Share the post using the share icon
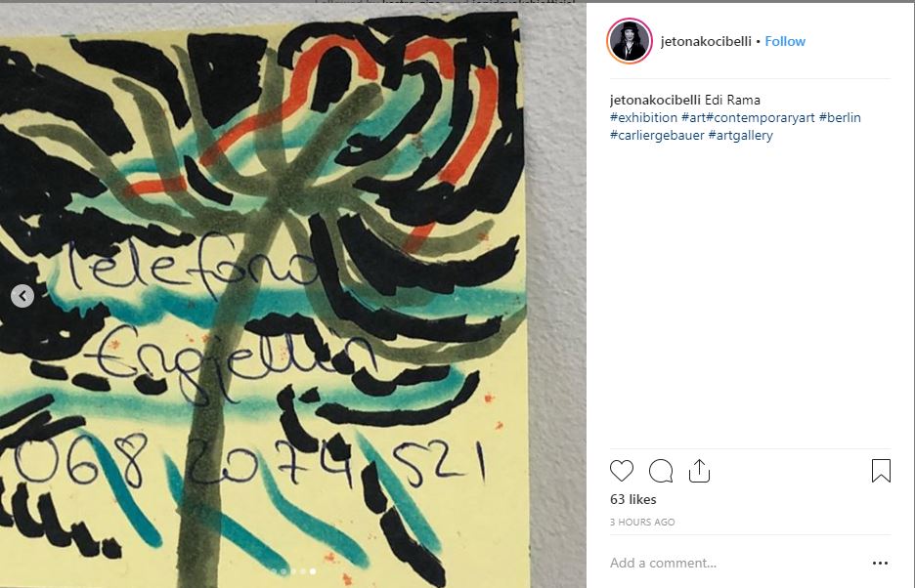The image size is (915, 588). pos(699,471)
